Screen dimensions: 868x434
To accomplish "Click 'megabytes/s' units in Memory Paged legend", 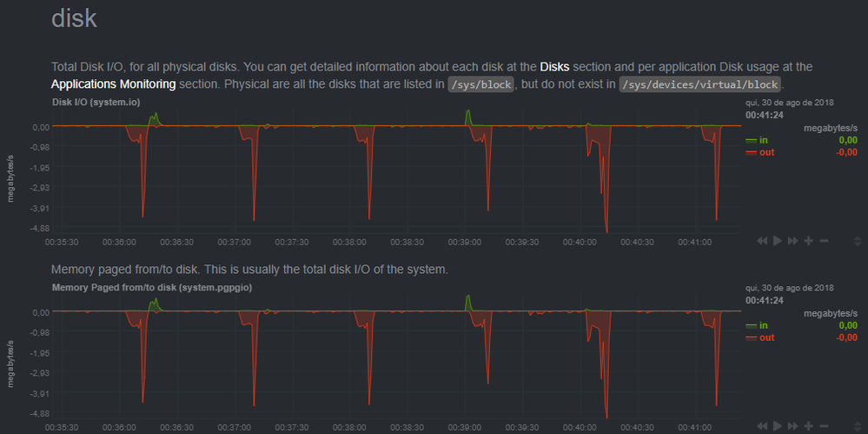I will 831,313.
